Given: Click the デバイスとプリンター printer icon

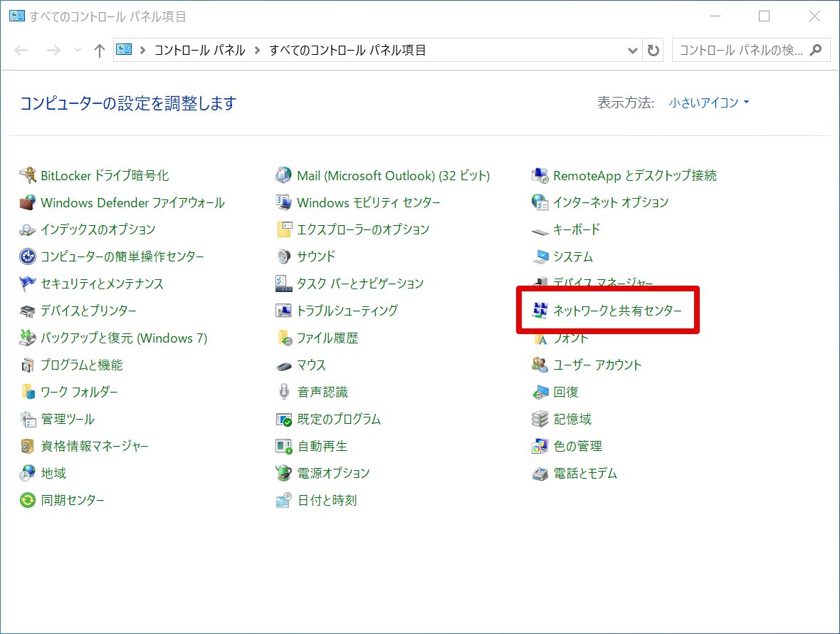Looking at the screenshot, I should coord(27,311).
